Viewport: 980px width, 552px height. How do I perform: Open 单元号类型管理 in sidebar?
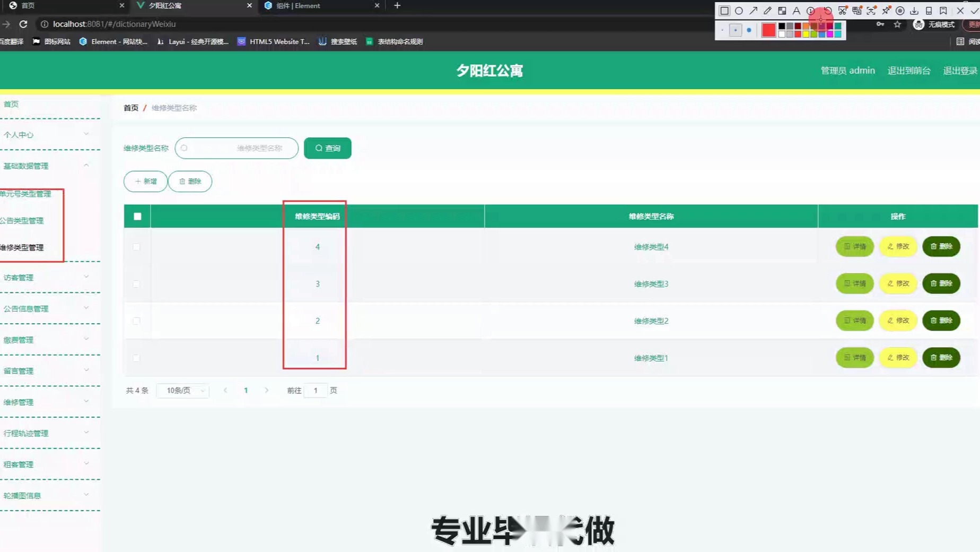coord(25,194)
